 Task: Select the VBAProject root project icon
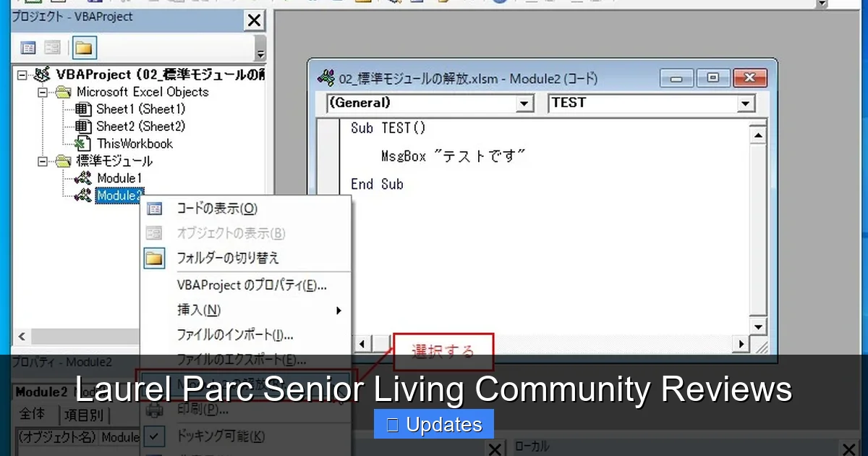[42, 74]
